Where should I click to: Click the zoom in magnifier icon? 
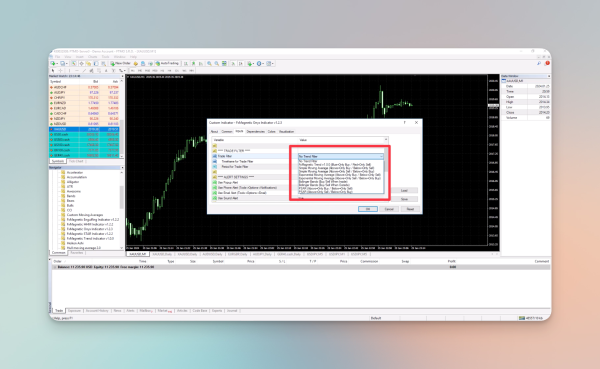[209, 64]
